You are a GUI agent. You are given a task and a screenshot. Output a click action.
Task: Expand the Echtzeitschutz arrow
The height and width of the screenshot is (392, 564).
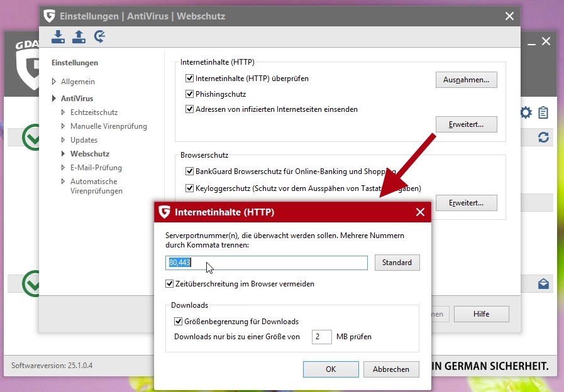coord(64,112)
